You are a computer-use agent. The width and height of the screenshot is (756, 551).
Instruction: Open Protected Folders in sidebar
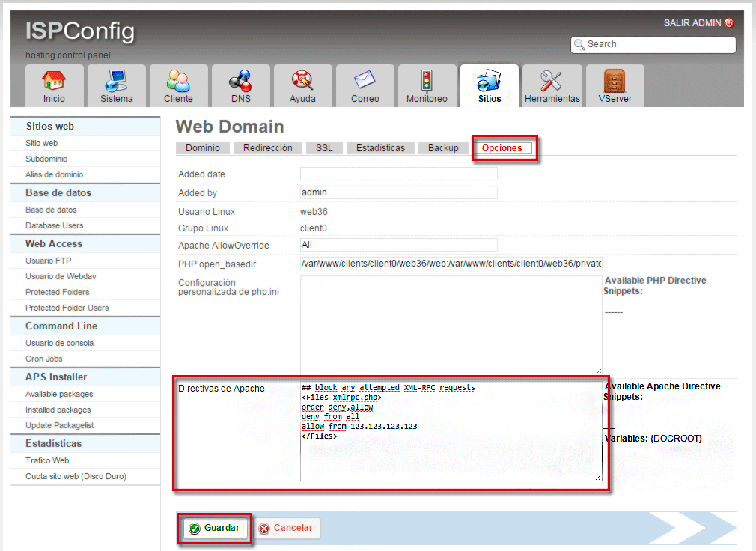[57, 292]
